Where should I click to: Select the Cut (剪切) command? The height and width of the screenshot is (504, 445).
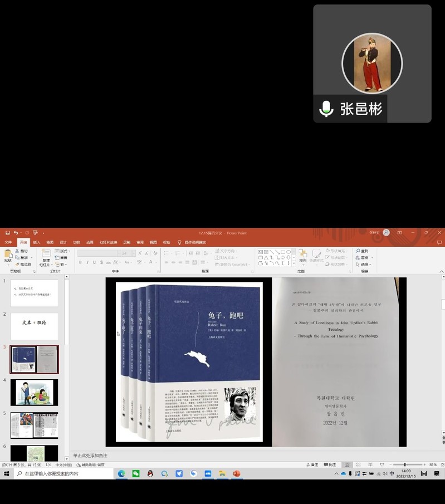pyautogui.click(x=22, y=251)
